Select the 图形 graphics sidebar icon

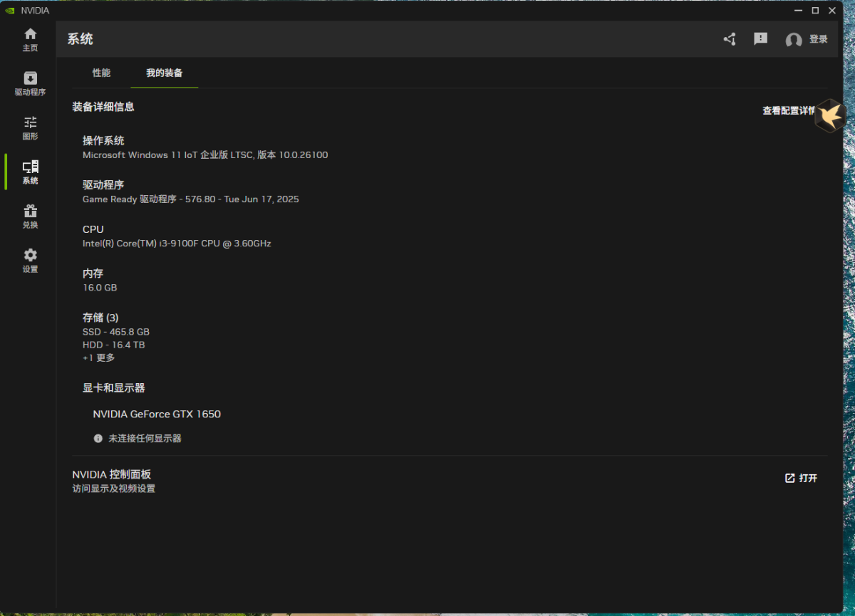(x=30, y=122)
